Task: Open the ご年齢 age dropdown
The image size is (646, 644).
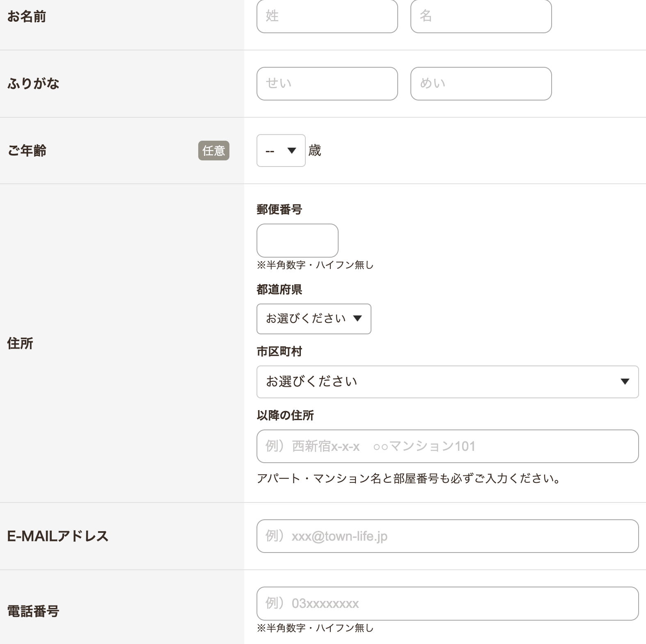Action: 281,151
